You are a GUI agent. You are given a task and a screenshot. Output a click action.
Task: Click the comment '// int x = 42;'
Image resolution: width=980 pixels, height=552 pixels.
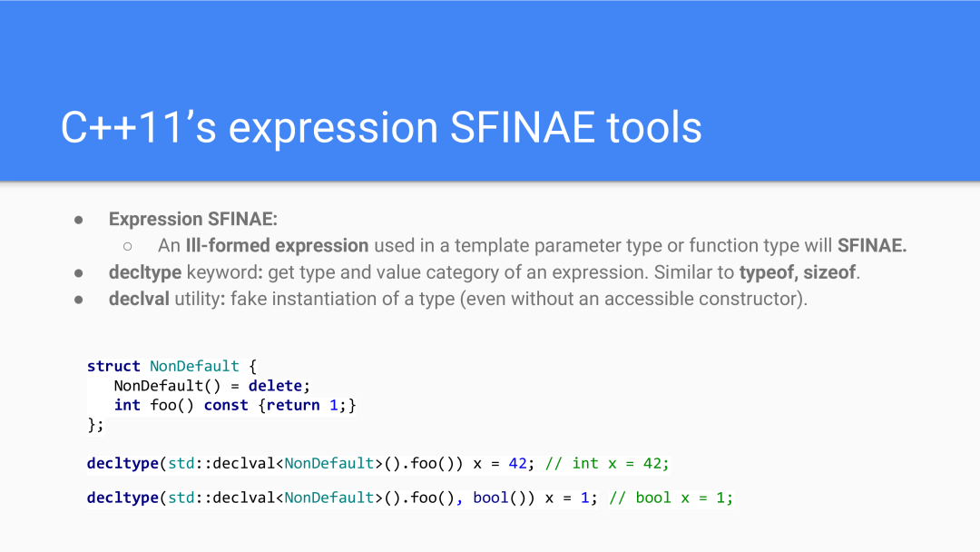607,463
